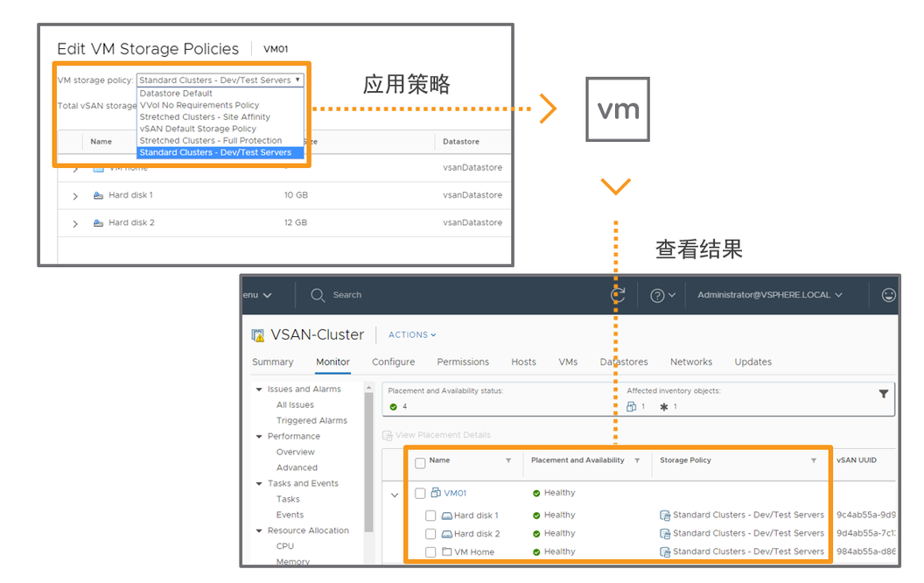Switch to the VMs tab
The width and height of the screenshot is (924, 583).
coord(568,362)
